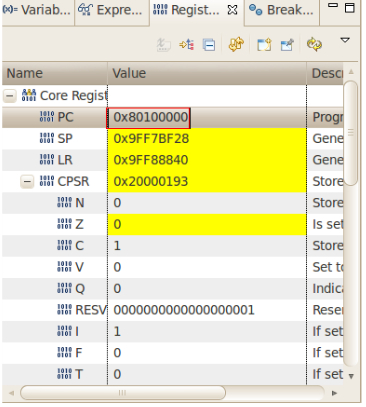Click the SP value 0x9FF7BF28
The width and height of the screenshot is (366, 407).
point(151,139)
